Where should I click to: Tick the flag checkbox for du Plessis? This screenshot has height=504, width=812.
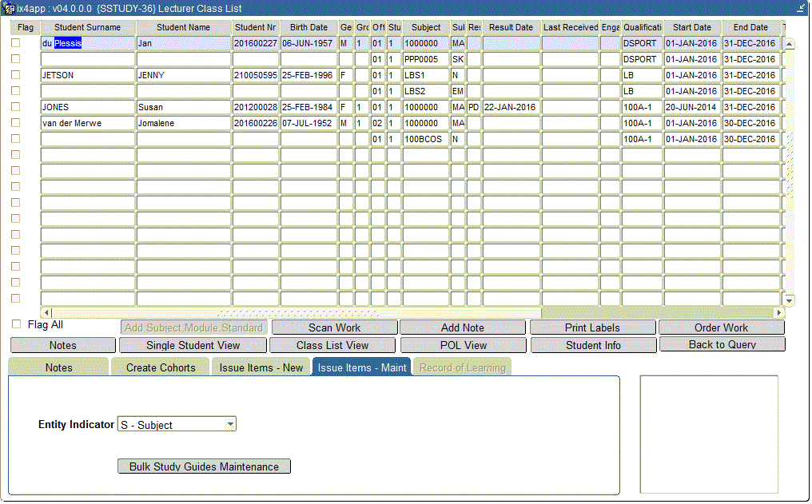[15, 43]
